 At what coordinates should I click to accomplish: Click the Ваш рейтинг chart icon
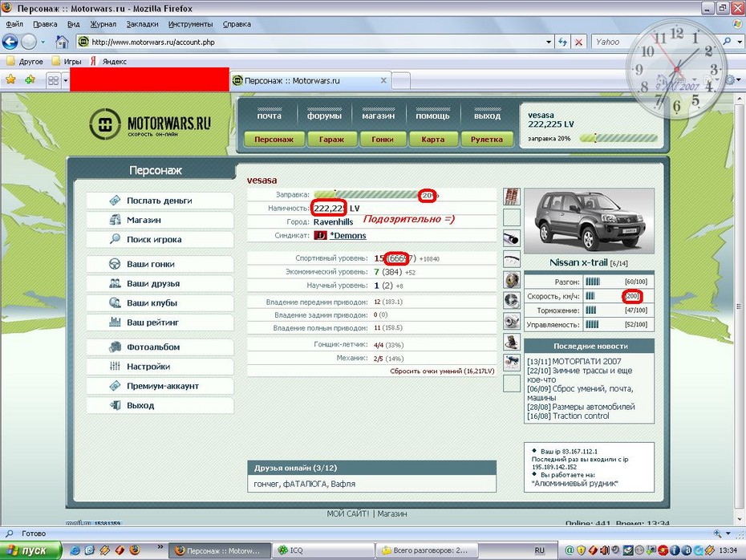pyautogui.click(x=115, y=322)
